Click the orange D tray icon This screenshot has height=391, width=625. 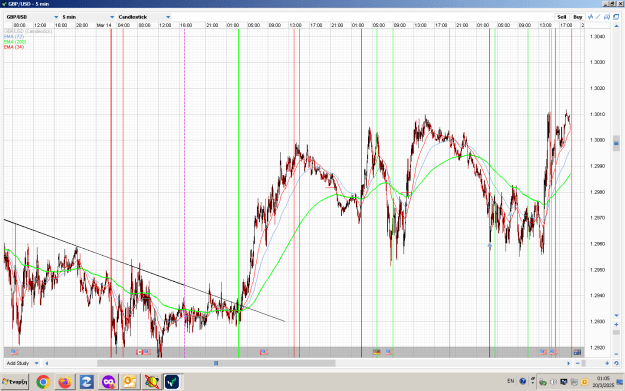pos(584,382)
